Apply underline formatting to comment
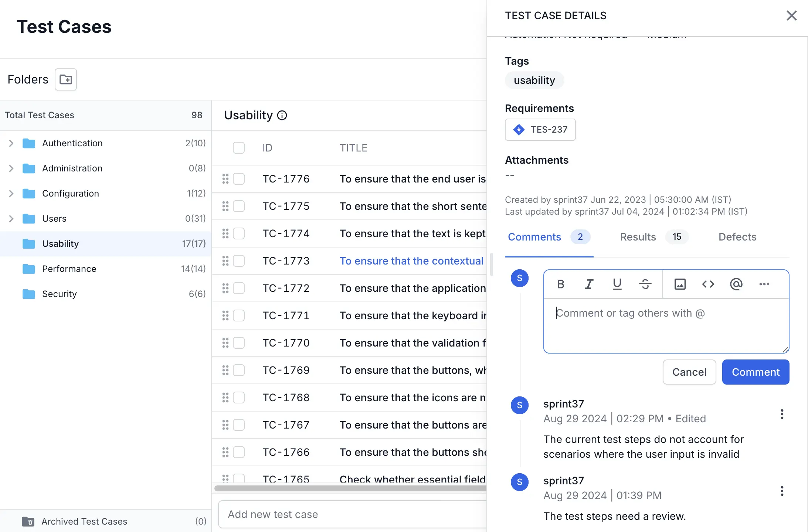The height and width of the screenshot is (532, 808). tap(617, 284)
